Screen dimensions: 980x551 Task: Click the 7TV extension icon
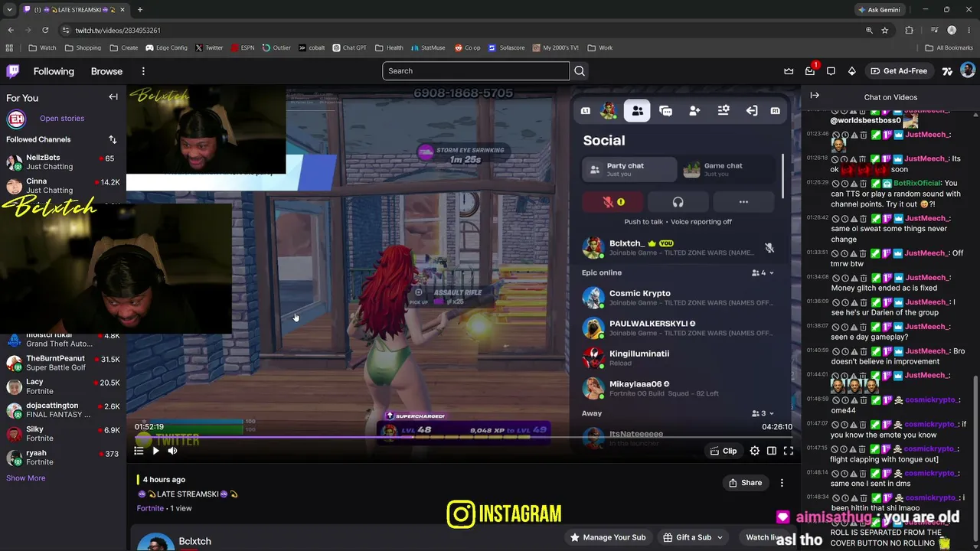[947, 71]
